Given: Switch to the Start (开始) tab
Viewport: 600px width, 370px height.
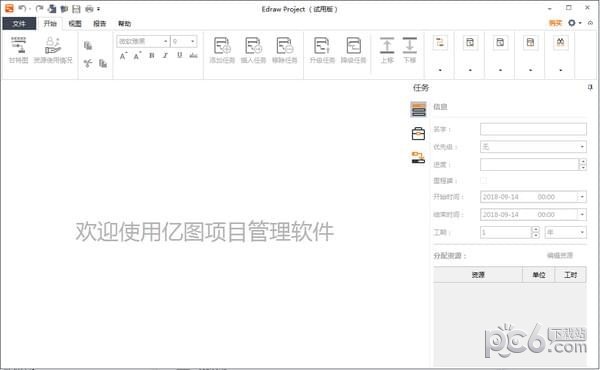Looking at the screenshot, I should coord(50,23).
